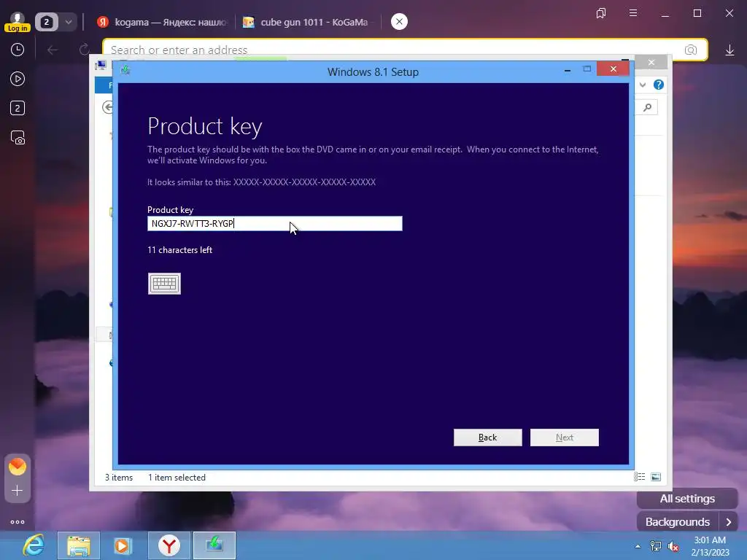The image size is (747, 560).
Task: Click the Next button in Setup
Action: tap(565, 437)
